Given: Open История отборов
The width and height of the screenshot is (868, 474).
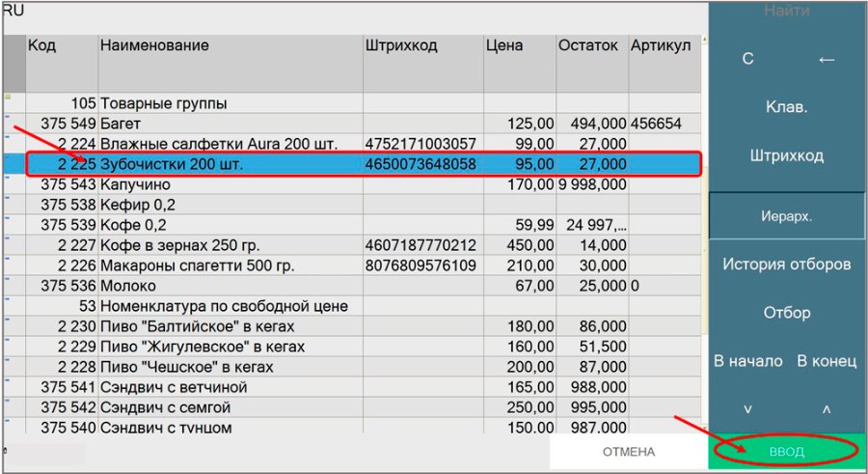Looking at the screenshot, I should [787, 264].
